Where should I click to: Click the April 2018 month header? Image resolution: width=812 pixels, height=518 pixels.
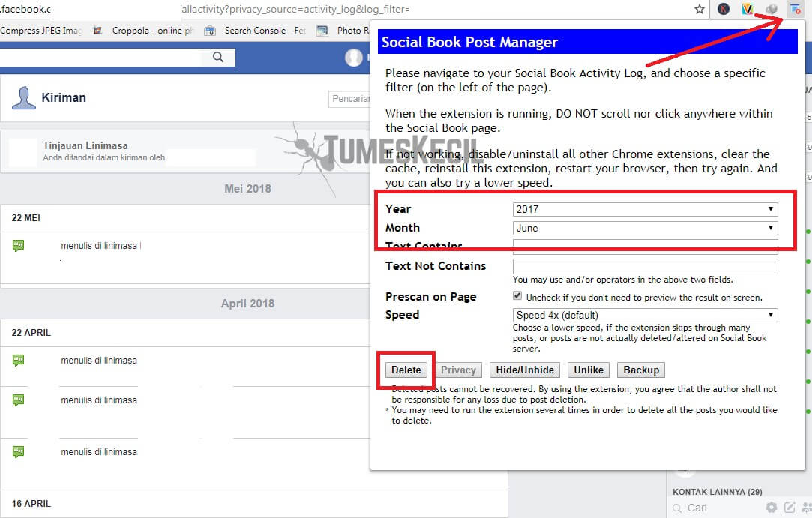click(x=247, y=303)
